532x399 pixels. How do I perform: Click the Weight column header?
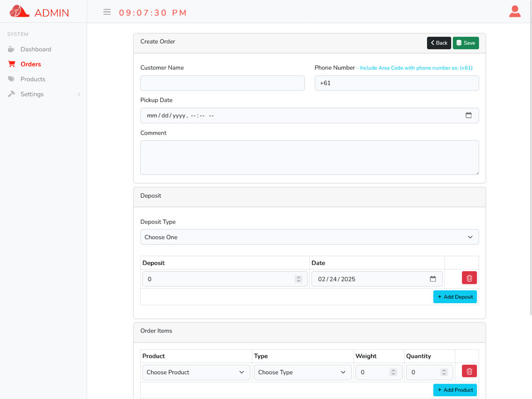[x=366, y=356]
